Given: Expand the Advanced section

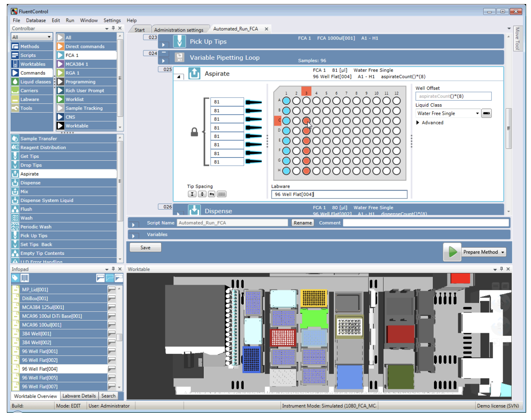Looking at the screenshot, I should pyautogui.click(x=418, y=123).
